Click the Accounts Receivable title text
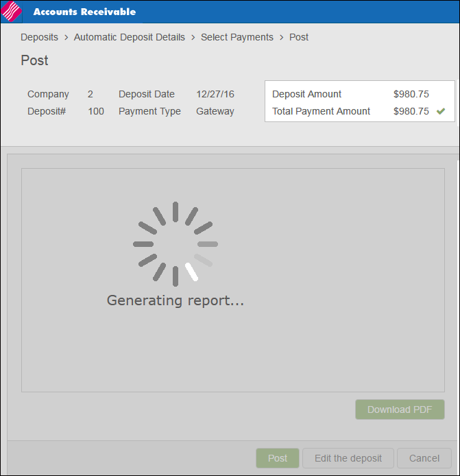 point(84,12)
